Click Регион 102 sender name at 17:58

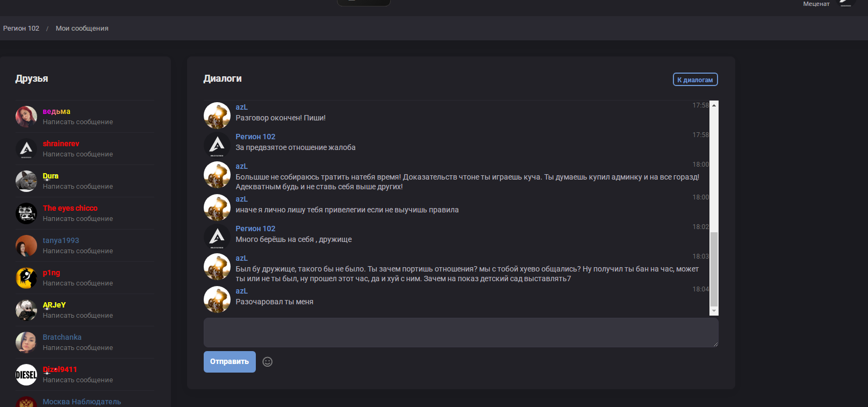pos(255,137)
